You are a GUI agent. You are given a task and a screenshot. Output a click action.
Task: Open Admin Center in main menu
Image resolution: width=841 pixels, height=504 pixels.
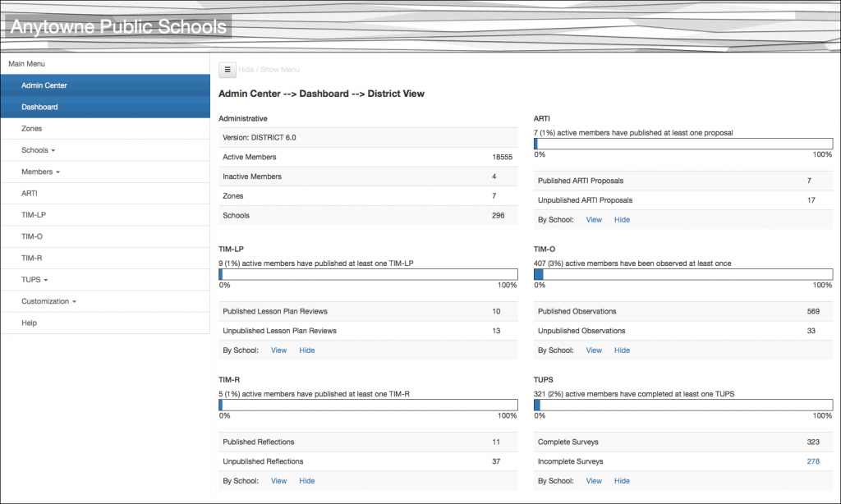coord(44,85)
